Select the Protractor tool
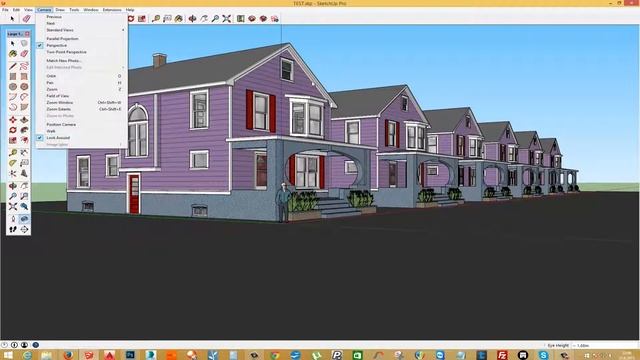640x360 pixels. (13, 163)
